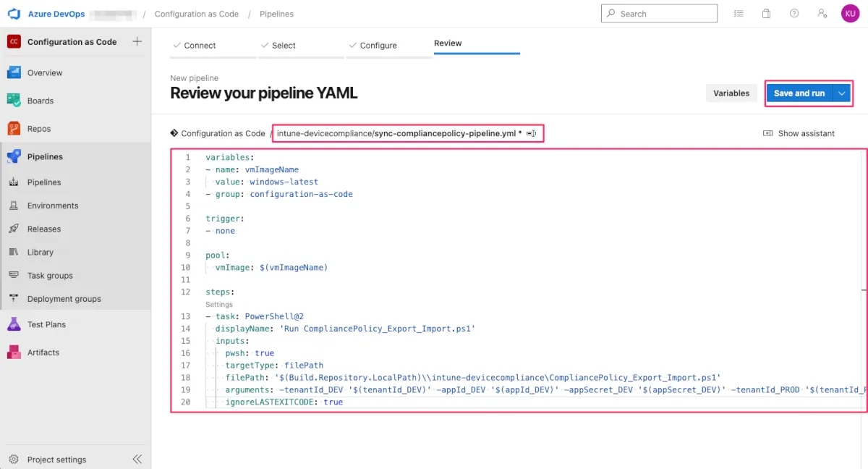Click the plus button beside Configuration as Code

click(x=137, y=42)
